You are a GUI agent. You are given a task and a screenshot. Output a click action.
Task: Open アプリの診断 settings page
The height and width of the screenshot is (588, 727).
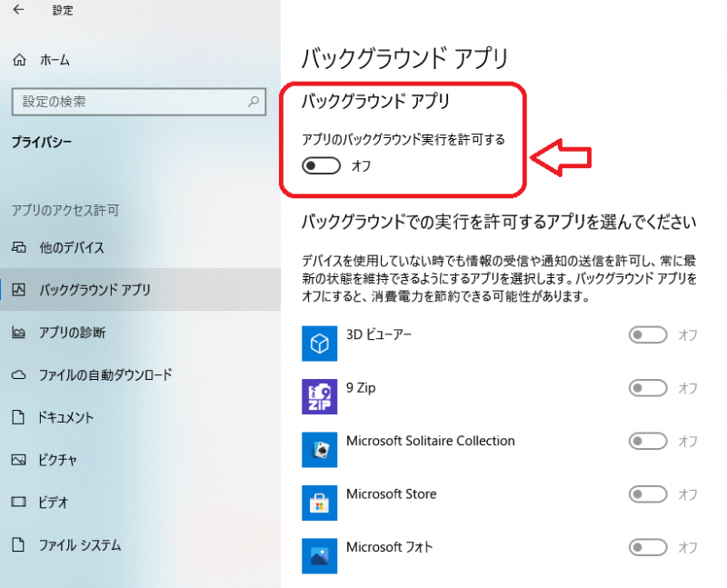point(73,333)
